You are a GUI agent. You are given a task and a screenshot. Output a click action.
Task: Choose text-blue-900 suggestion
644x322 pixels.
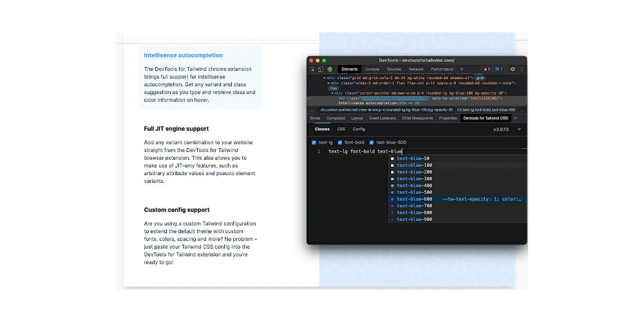[x=457, y=220]
